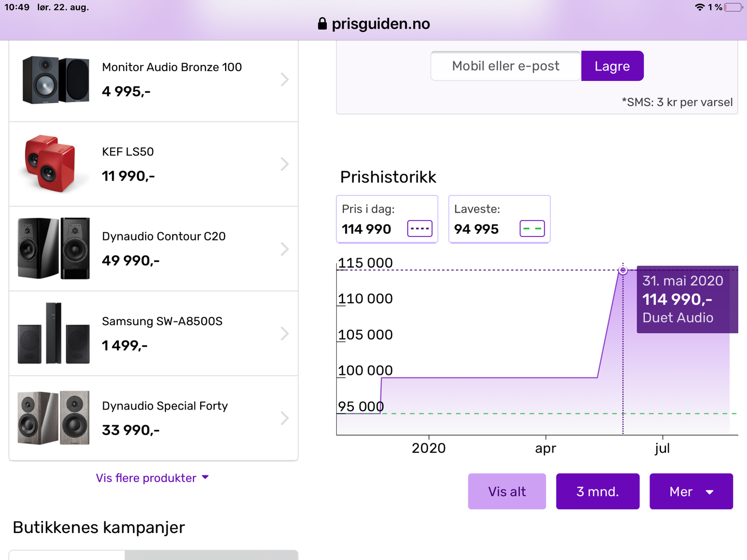This screenshot has height=560, width=747.
Task: Click the Wi-Fi icon in status bar
Action: pos(700,7)
